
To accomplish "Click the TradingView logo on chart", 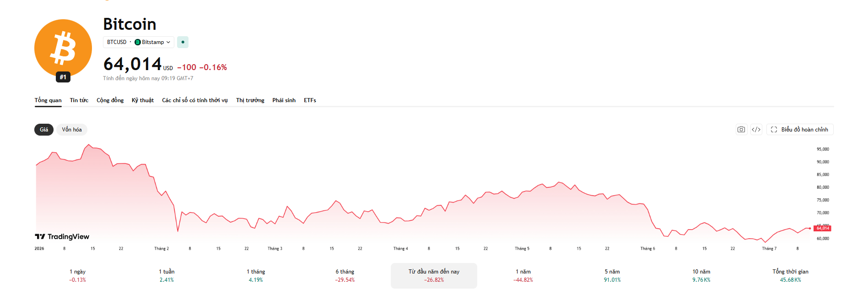I will (x=62, y=236).
